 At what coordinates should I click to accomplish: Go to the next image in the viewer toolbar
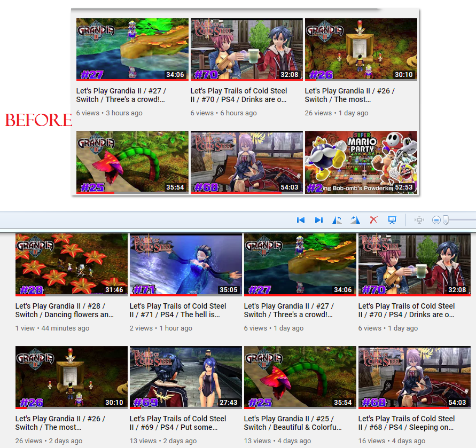tap(319, 220)
